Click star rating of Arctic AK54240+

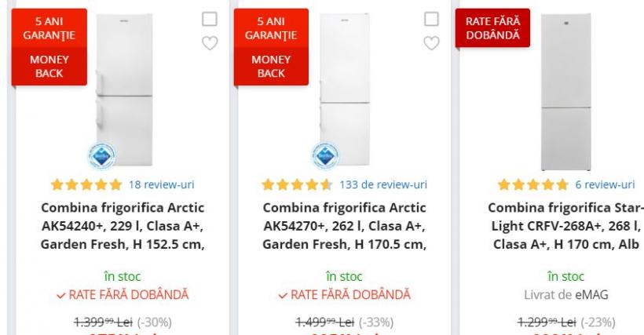[86, 185]
